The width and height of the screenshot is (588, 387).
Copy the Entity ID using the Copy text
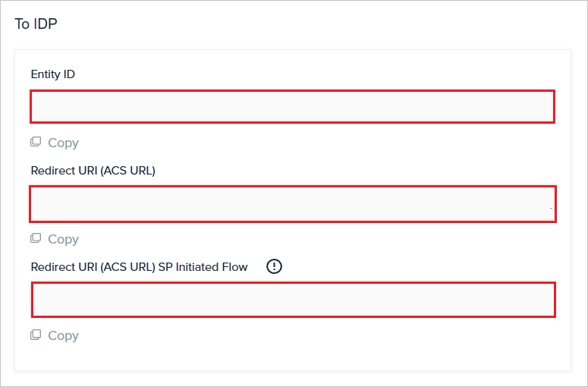[x=64, y=143]
